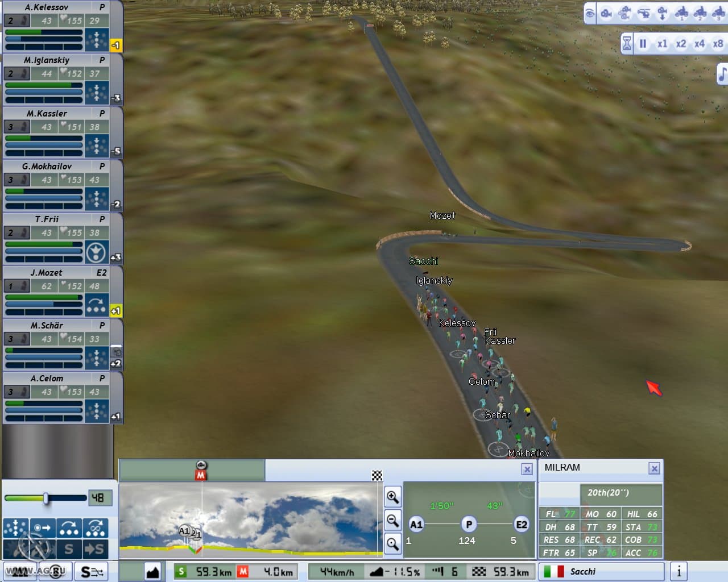Close the stage profile panel
The image size is (728, 582).
(x=527, y=469)
